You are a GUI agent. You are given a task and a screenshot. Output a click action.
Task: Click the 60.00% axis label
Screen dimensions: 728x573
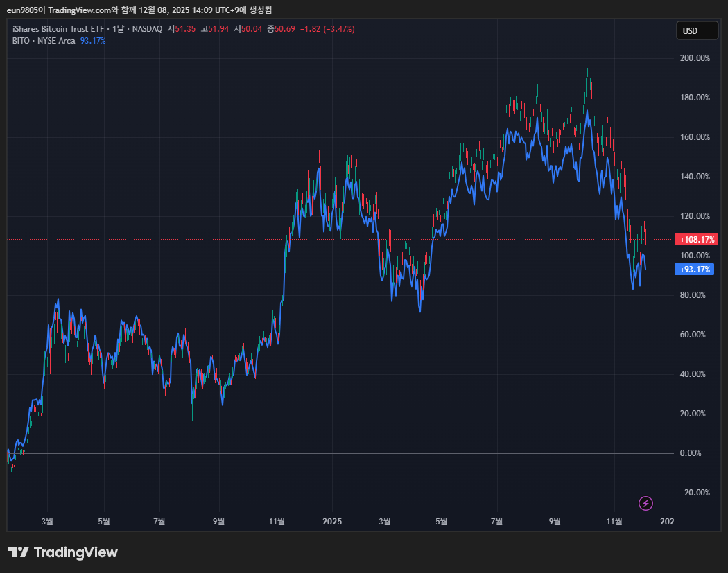693,335
